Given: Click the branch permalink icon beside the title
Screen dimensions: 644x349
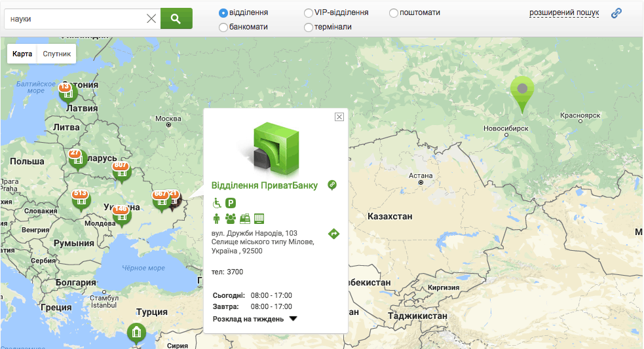Looking at the screenshot, I should pos(332,185).
